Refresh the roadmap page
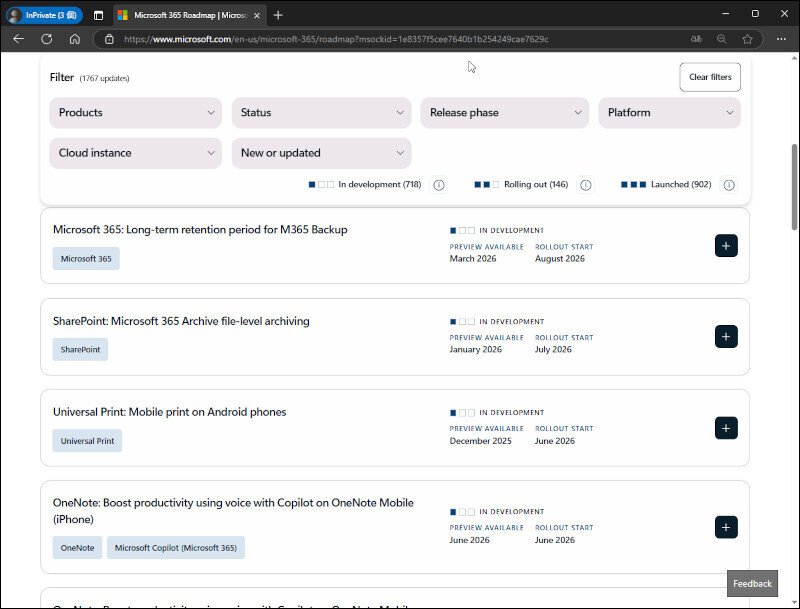 [x=46, y=39]
